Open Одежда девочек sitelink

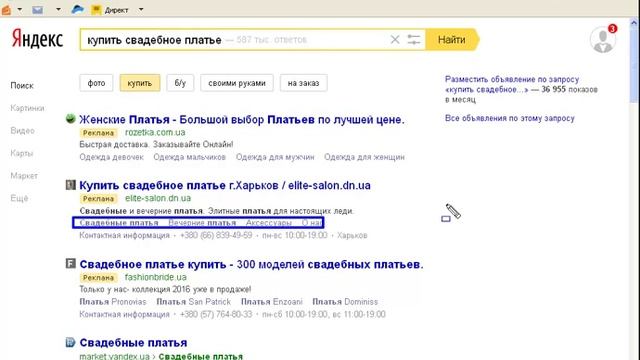click(111, 157)
